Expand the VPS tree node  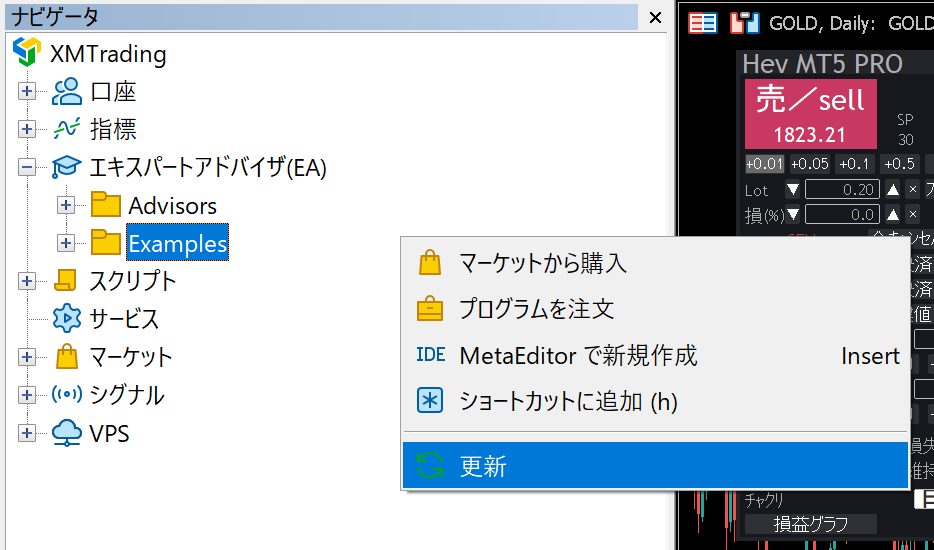click(27, 433)
